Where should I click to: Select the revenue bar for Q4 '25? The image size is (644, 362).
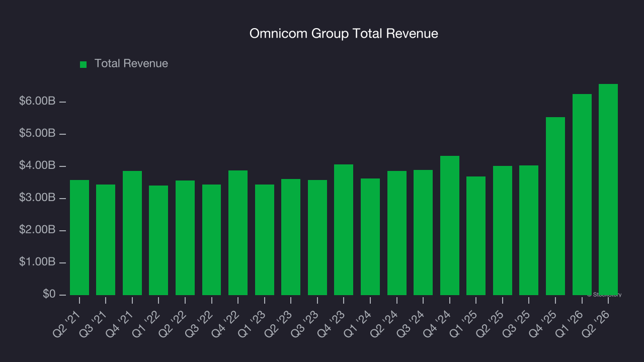(555, 206)
